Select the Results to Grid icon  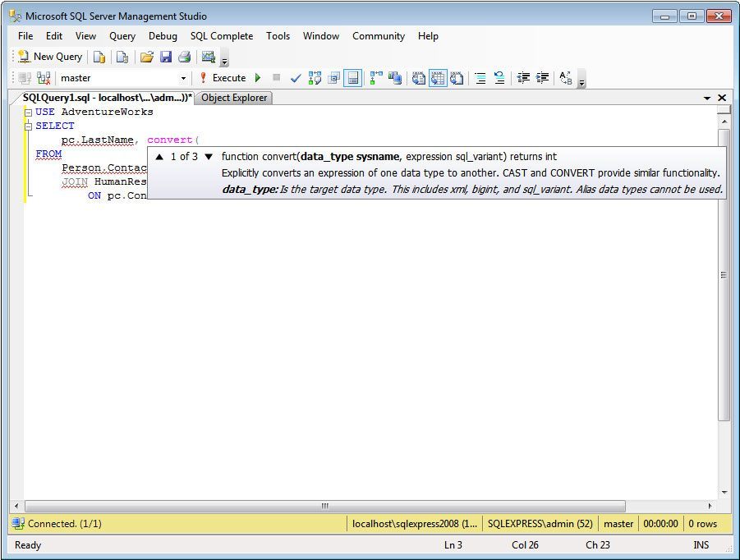pos(436,78)
